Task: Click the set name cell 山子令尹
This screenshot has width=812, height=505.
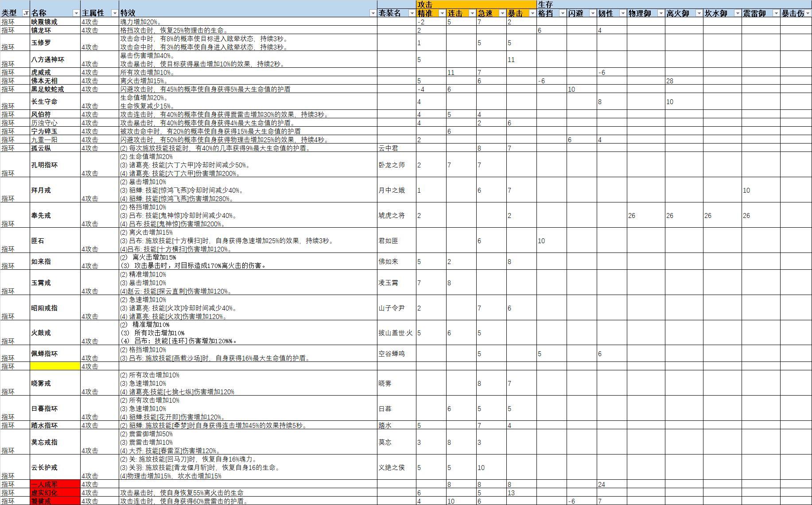Action: click(x=396, y=308)
